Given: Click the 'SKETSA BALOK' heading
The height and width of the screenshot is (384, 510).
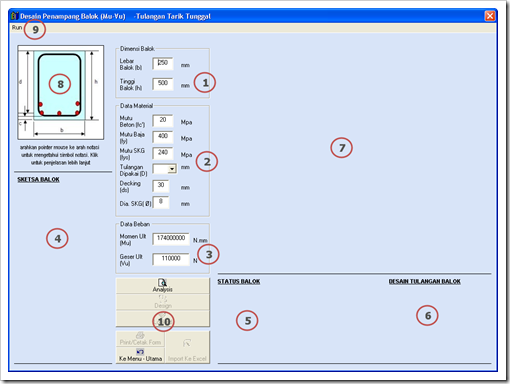Looking at the screenshot, I should point(38,180).
